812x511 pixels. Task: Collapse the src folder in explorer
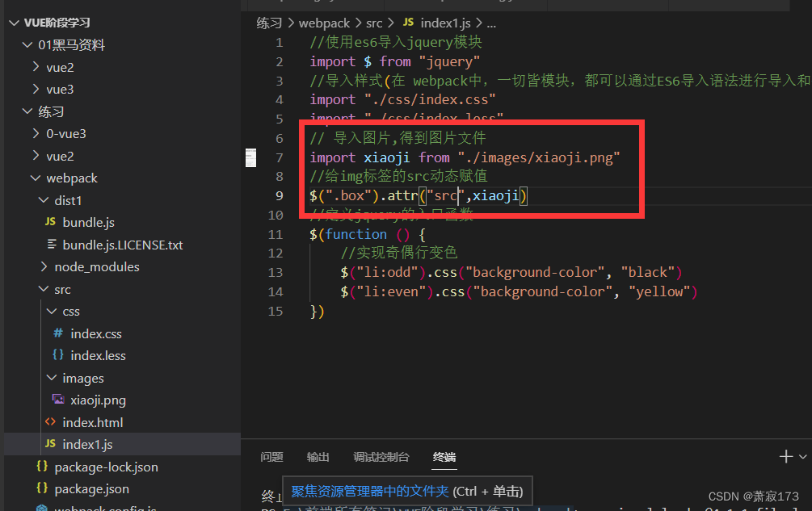coord(44,290)
